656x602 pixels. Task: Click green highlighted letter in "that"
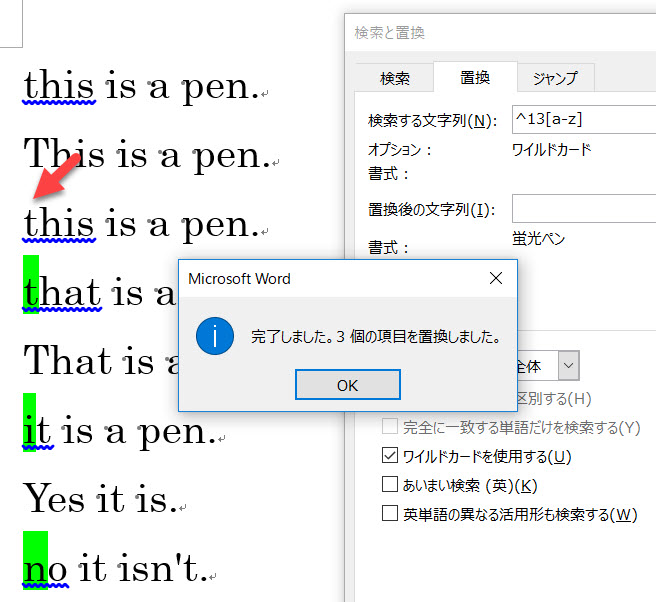(x=31, y=290)
